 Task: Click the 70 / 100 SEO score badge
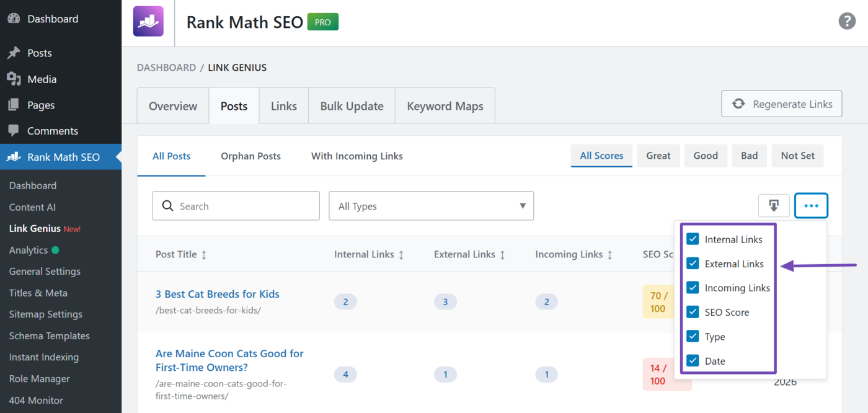point(657,302)
